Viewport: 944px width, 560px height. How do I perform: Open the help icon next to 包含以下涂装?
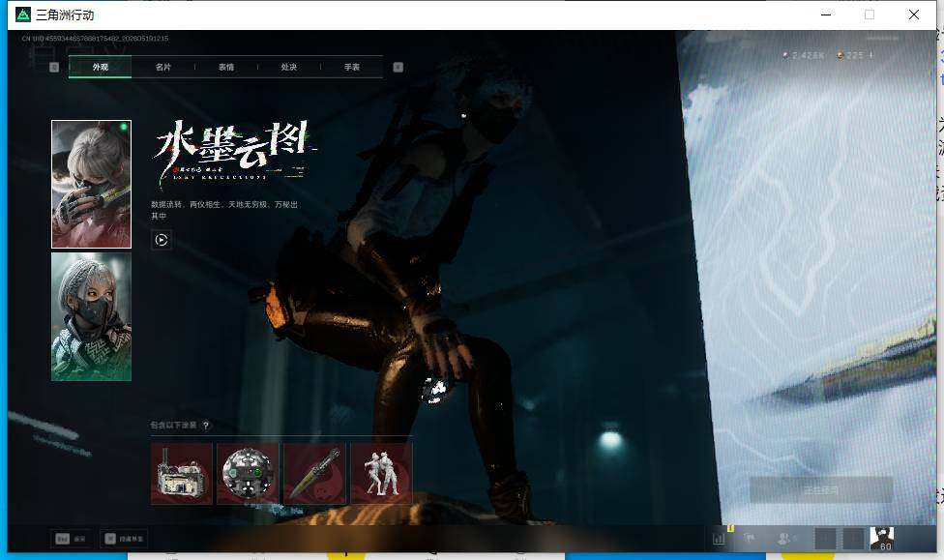[206, 426]
